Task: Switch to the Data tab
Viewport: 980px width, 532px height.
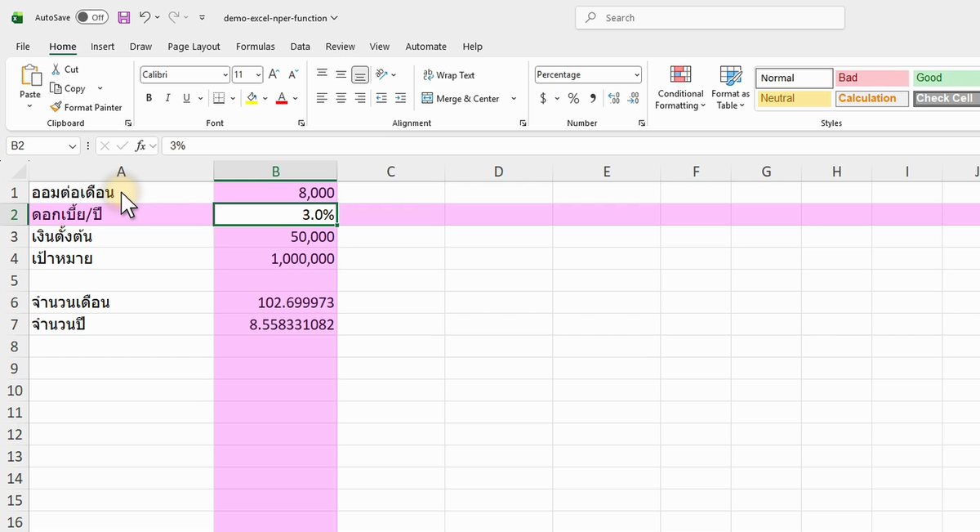Action: tap(300, 47)
